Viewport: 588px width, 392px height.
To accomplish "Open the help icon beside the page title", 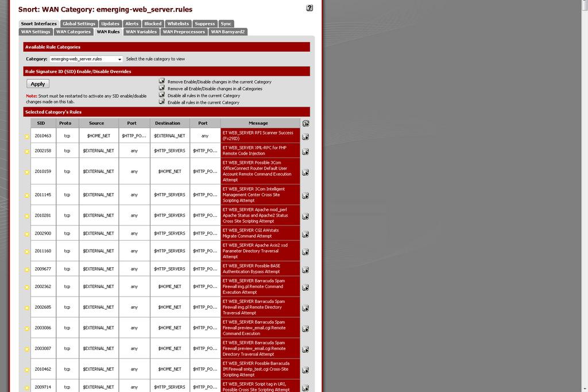I will pos(310,8).
